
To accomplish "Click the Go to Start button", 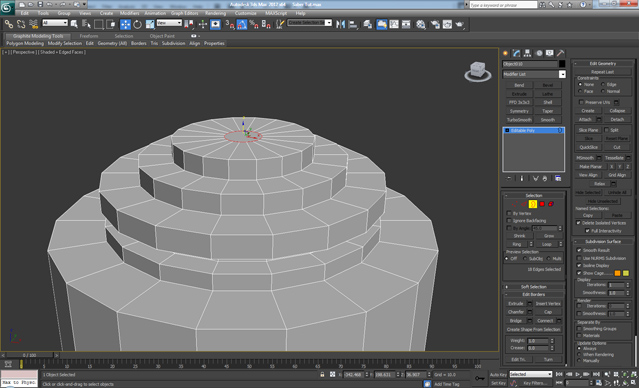I will pos(560,374).
